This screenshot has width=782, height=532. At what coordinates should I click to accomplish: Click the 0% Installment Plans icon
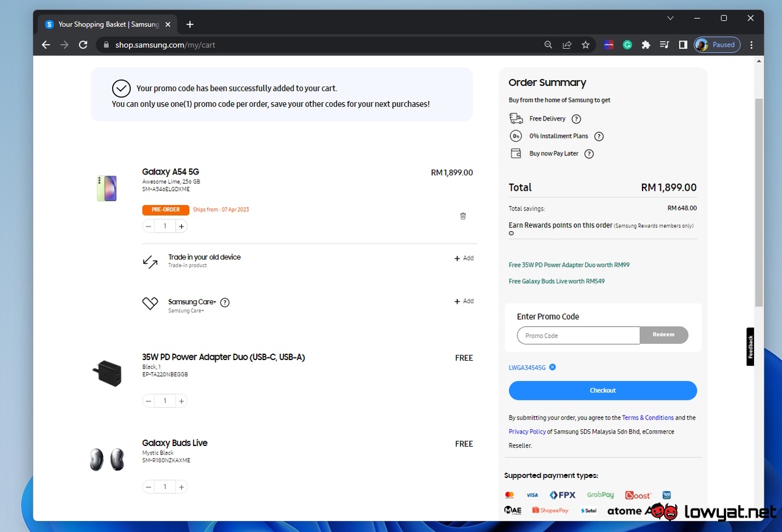pos(516,136)
